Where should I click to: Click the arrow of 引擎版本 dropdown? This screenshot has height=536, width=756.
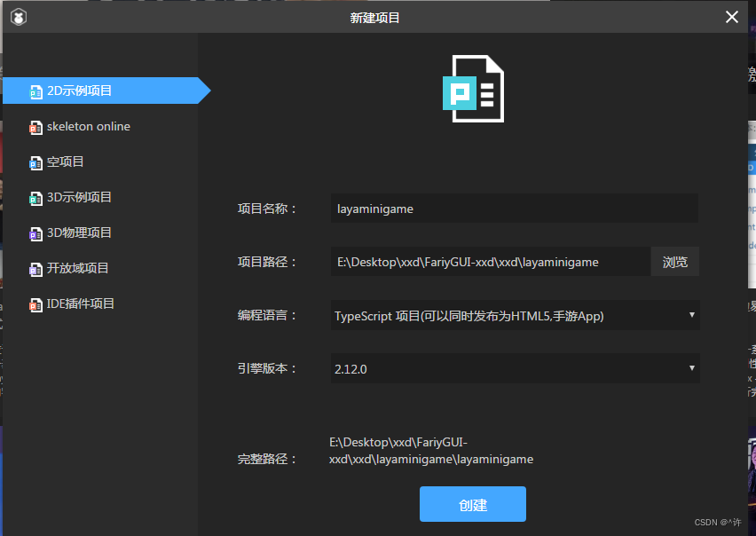click(692, 367)
